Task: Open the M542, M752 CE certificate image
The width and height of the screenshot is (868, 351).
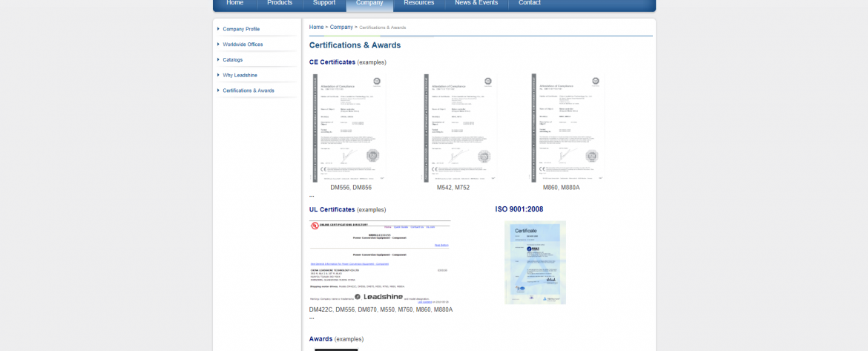Action: point(459,128)
